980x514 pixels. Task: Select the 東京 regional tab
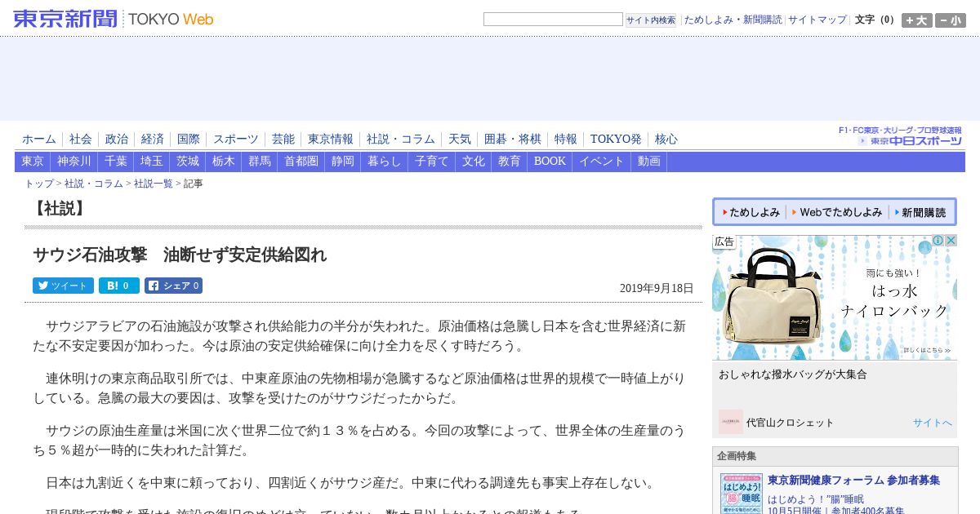[x=33, y=162]
